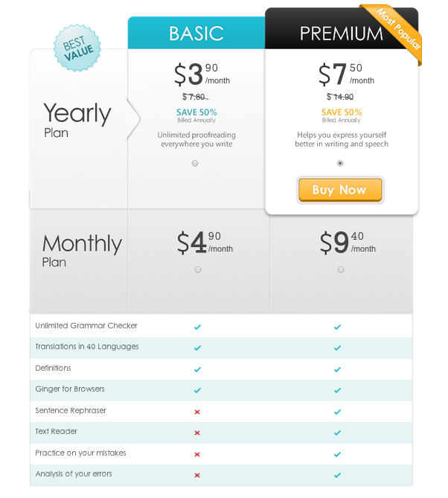Select the Premium yearly plan radio button

[x=340, y=163]
